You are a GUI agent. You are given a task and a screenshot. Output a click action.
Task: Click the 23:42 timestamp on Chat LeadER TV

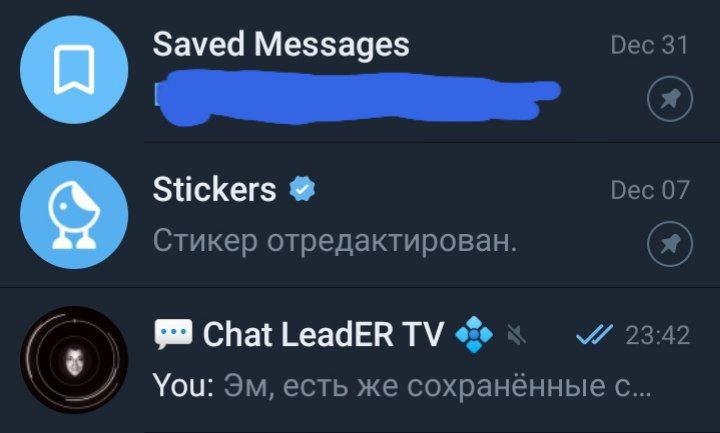point(657,335)
